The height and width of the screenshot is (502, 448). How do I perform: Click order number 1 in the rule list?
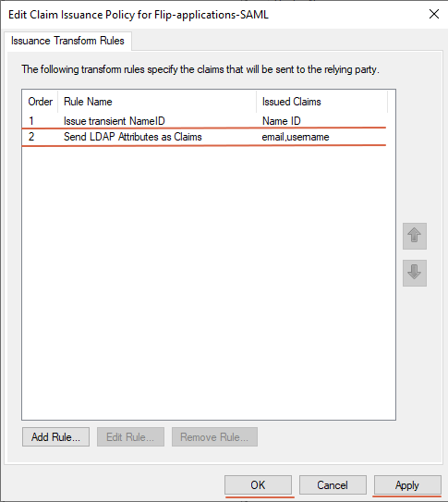[x=31, y=121]
